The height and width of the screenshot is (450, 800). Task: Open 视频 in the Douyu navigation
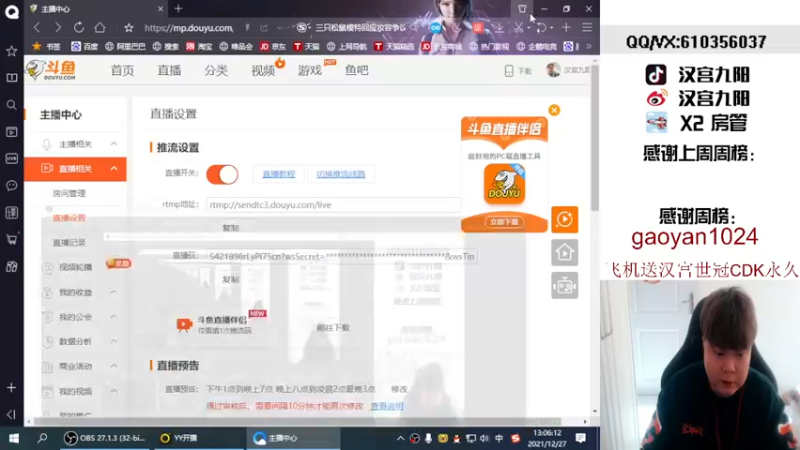(263, 70)
